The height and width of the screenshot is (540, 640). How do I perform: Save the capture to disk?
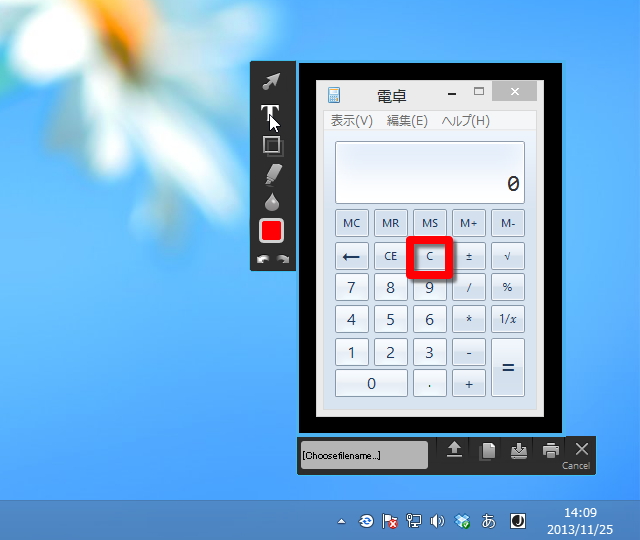point(519,451)
